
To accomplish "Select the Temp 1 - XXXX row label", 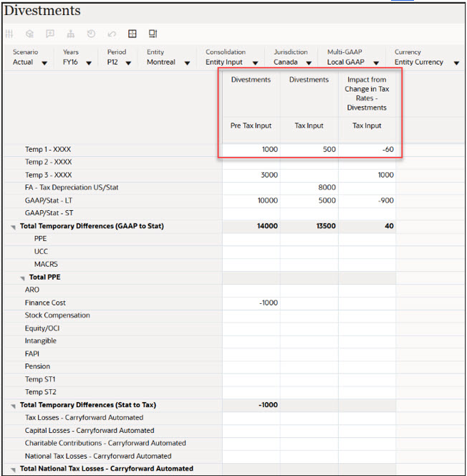I will click(x=48, y=149).
